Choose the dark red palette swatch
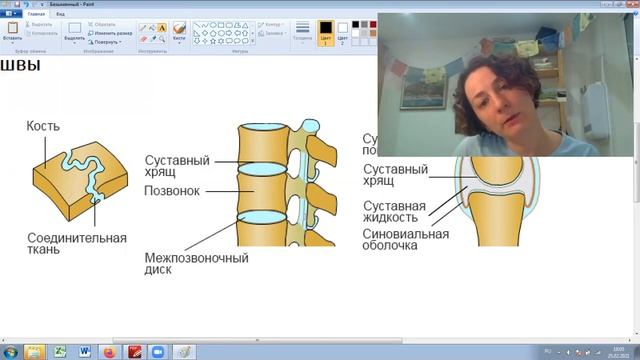This screenshot has height=360, width=640. click(373, 24)
